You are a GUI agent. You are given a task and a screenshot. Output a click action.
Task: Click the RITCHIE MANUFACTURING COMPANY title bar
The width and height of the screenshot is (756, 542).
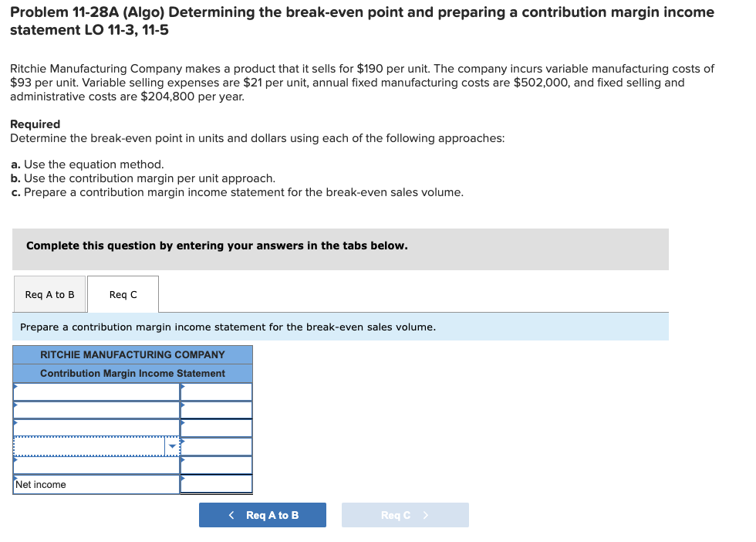[x=132, y=355]
